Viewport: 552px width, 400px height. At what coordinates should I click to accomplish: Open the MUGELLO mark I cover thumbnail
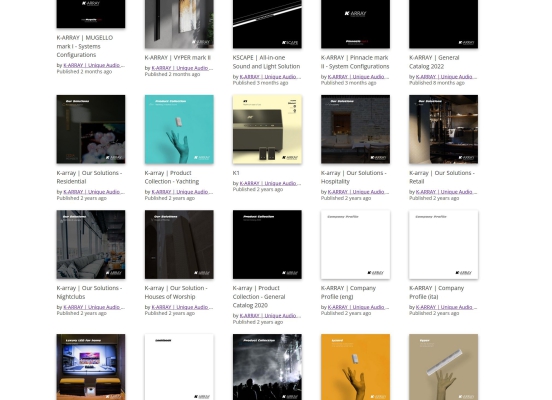[91, 14]
